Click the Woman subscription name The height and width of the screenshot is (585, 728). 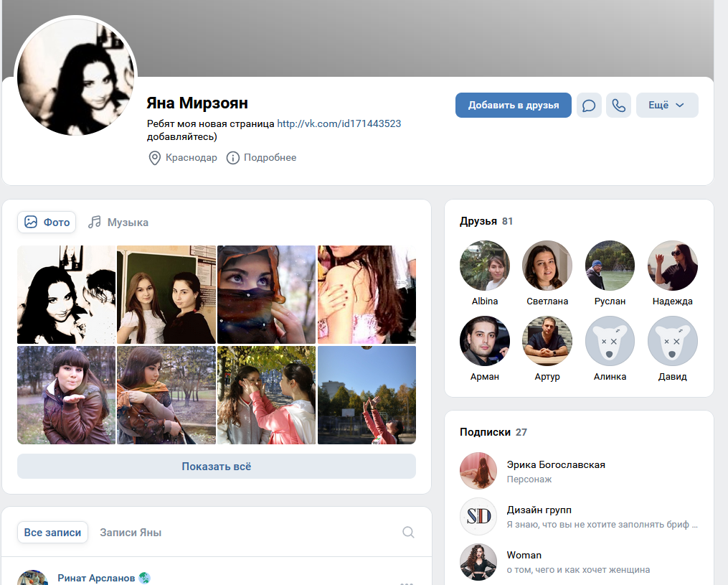524,555
